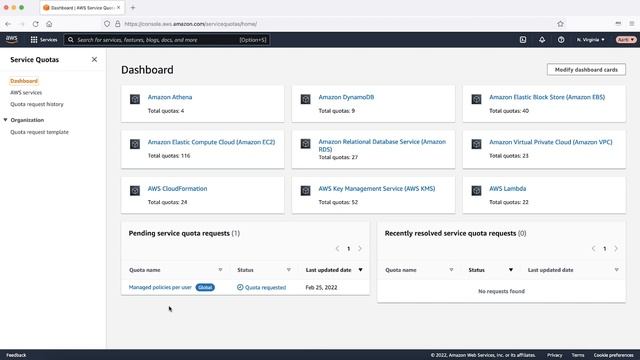
Task: Open the notifications bell
Action: click(542, 40)
